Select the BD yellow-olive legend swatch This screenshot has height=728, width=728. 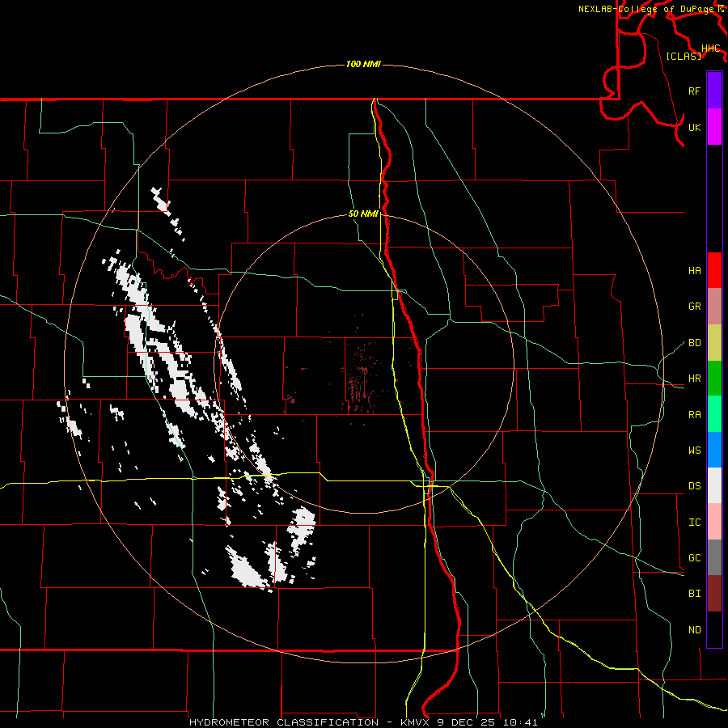point(714,342)
